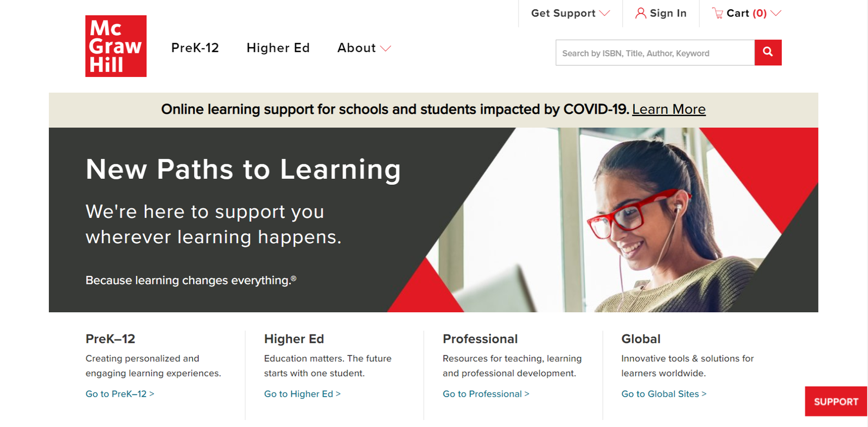Image resolution: width=868 pixels, height=427 pixels.
Task: Open the Go to Professional link
Action: pos(486,394)
